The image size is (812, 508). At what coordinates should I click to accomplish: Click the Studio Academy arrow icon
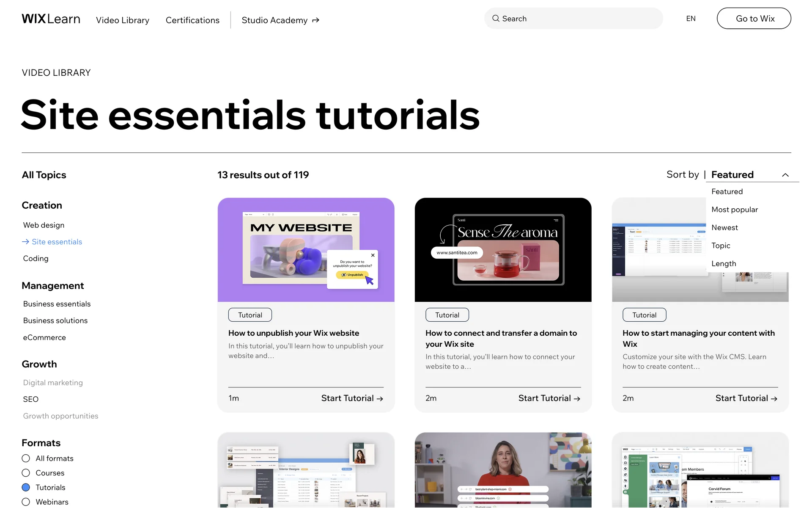315,20
